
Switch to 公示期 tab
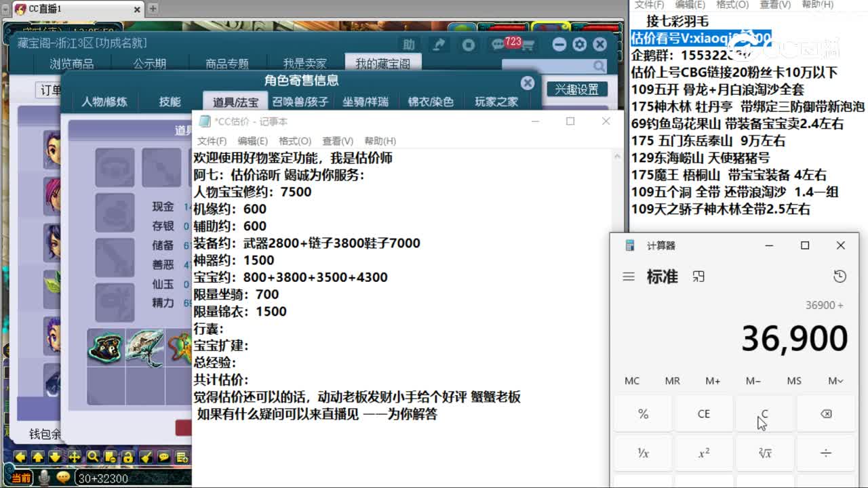pos(150,64)
